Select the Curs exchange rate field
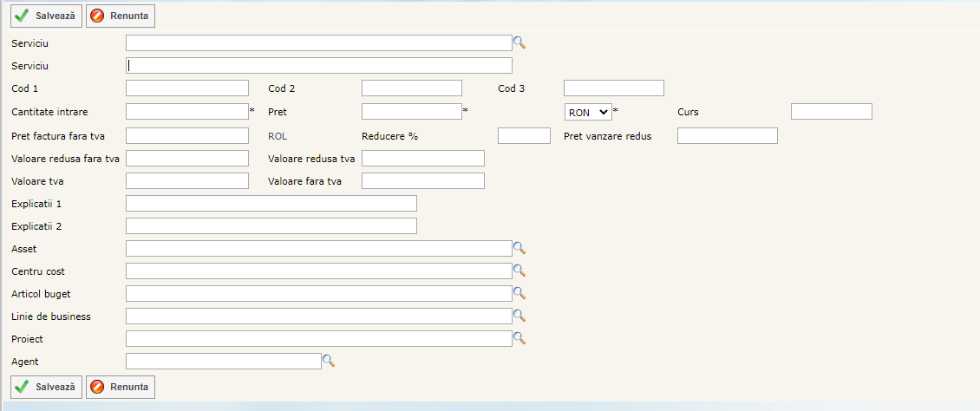Viewport: 980px width, 411px height. [x=831, y=111]
